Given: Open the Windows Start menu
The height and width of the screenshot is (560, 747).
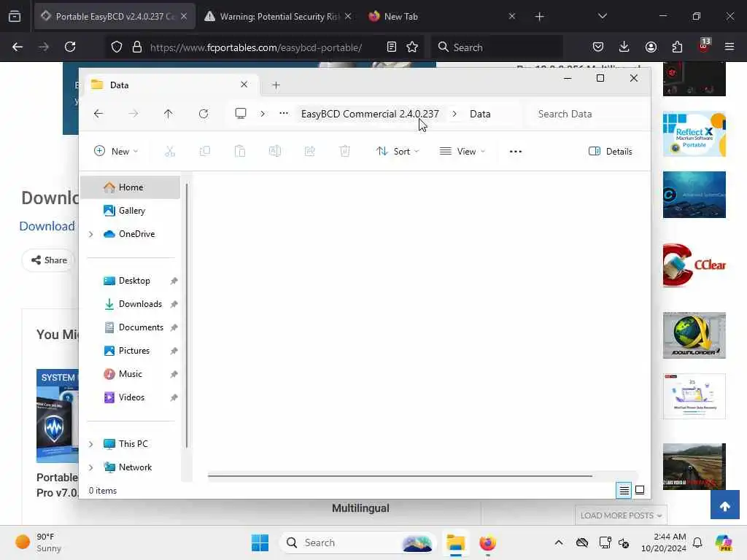Looking at the screenshot, I should [260, 542].
